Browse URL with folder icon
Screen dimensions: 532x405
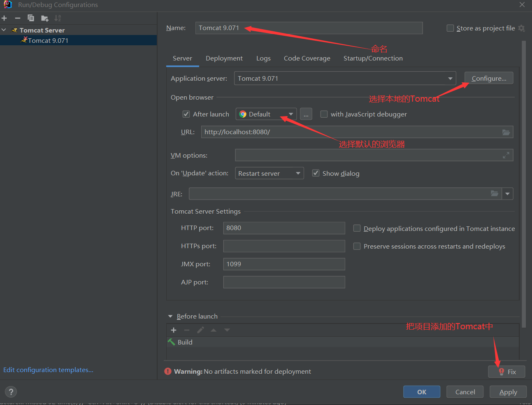tap(506, 132)
